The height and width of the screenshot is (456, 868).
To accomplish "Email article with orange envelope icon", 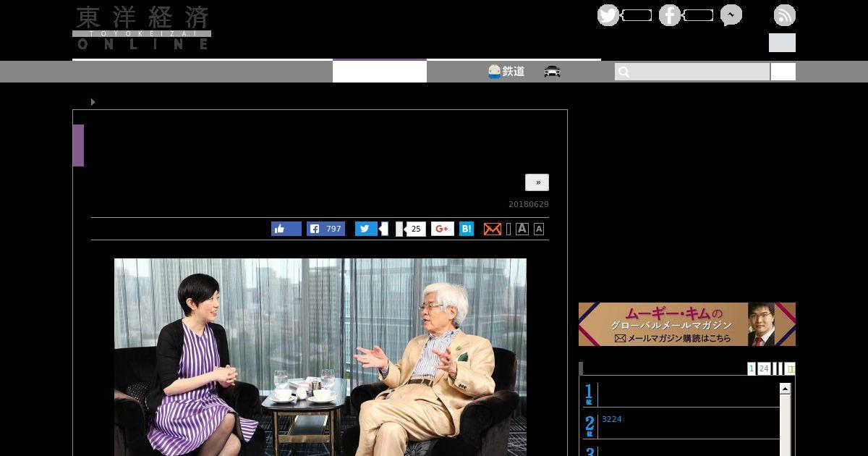I will coord(493,229).
